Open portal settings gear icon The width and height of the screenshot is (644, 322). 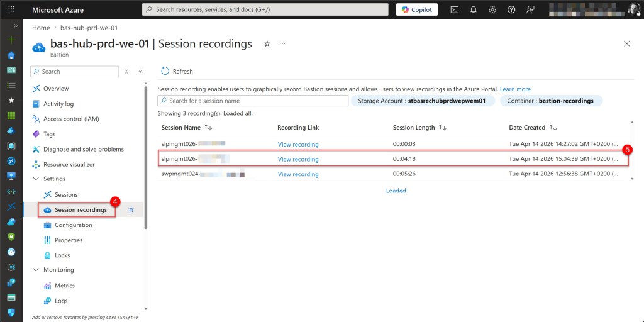pyautogui.click(x=492, y=9)
